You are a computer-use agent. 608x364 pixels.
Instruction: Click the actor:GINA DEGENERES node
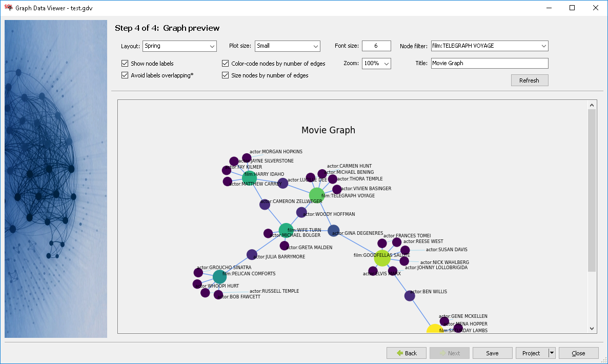[333, 231]
